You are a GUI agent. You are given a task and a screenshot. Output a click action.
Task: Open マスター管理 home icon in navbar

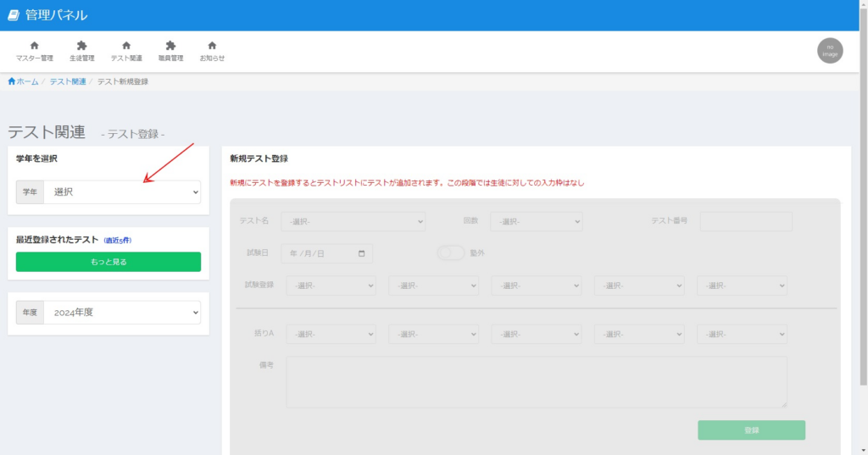click(34, 46)
